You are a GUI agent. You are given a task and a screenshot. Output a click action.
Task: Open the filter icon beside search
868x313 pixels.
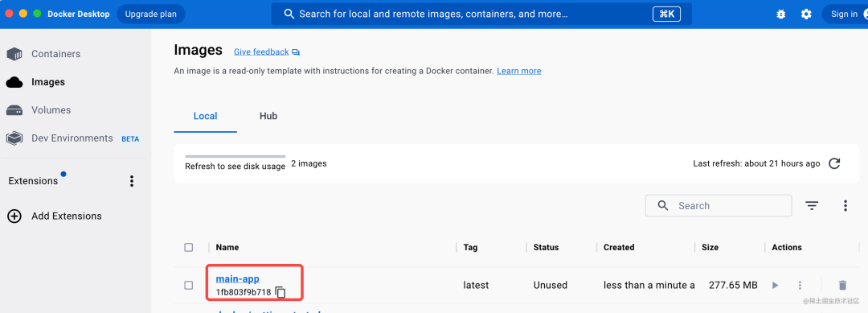[812, 206]
